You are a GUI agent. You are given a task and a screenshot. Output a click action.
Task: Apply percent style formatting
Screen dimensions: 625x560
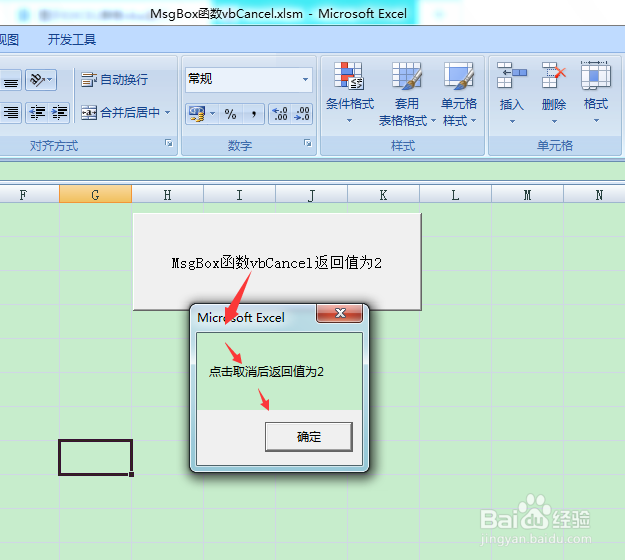(230, 114)
